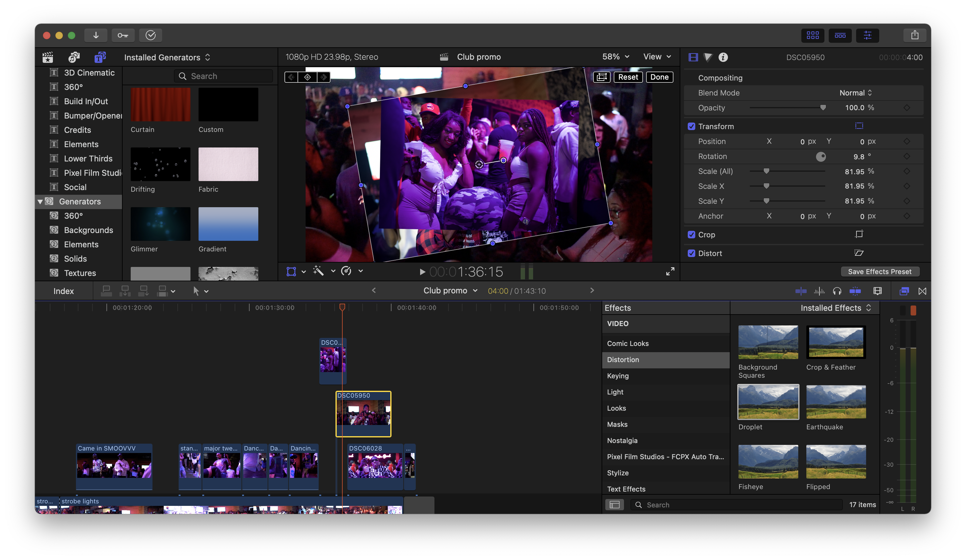Select the Distortion effects category
Image resolution: width=966 pixels, height=560 pixels.
tap(623, 360)
